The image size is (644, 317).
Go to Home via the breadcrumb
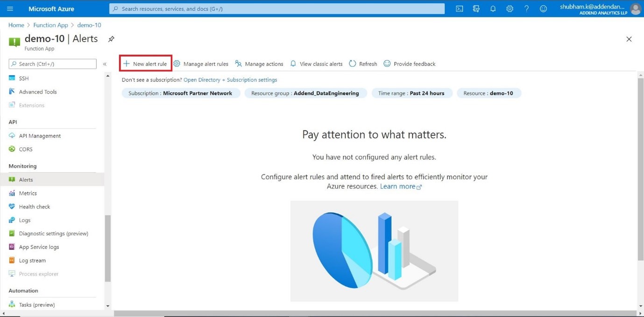pyautogui.click(x=16, y=25)
